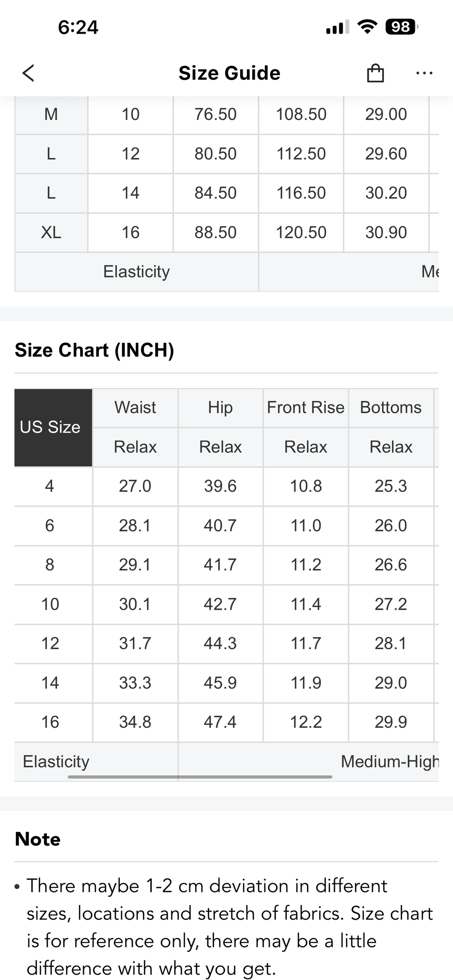Tap the Wi-Fi status icon
Viewport: 453px width, 980px height.
pos(367,27)
